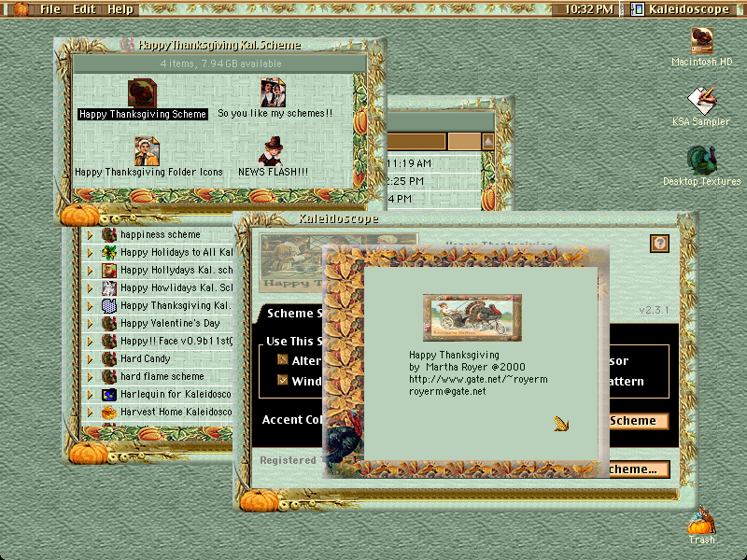Click the Happy Thanksgiving about box title text
The height and width of the screenshot is (560, 747).
pos(454,355)
